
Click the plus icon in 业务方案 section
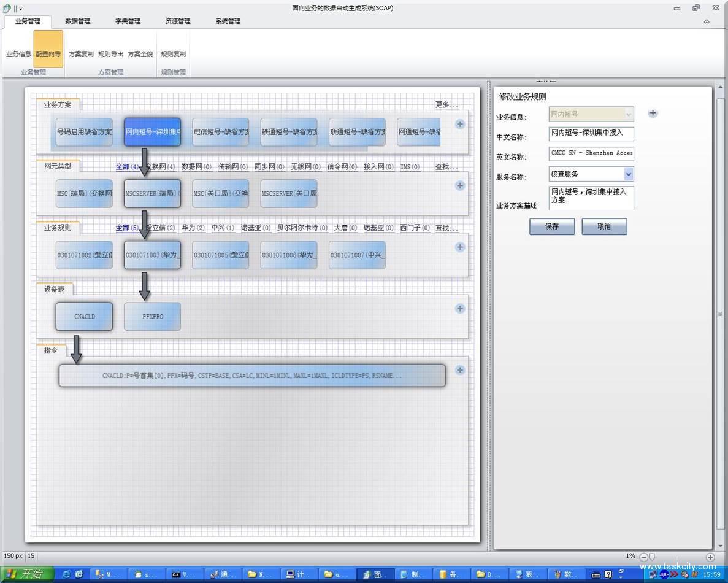(x=460, y=124)
